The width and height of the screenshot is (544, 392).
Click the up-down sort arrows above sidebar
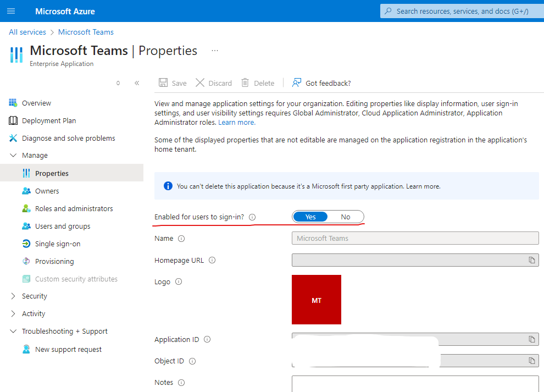(118, 83)
